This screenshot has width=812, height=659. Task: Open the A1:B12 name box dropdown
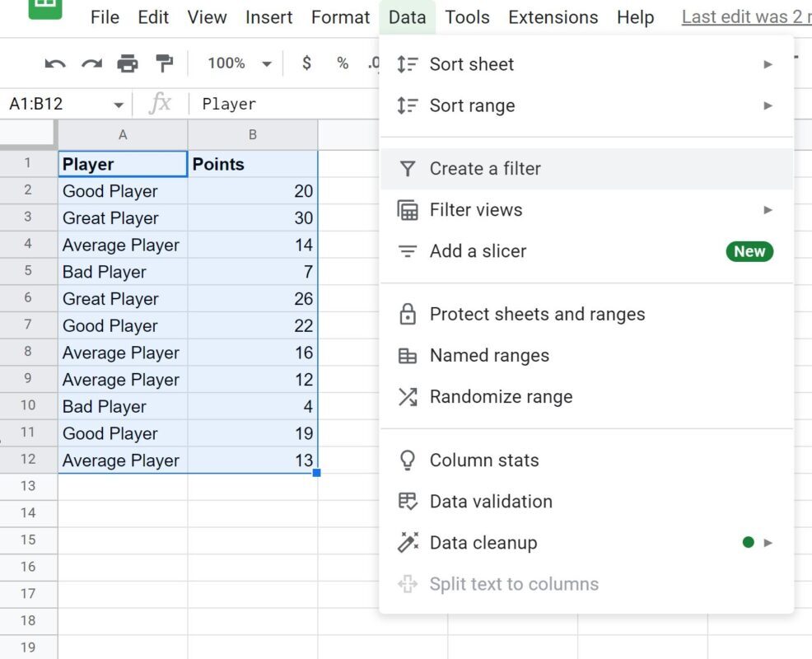(119, 105)
